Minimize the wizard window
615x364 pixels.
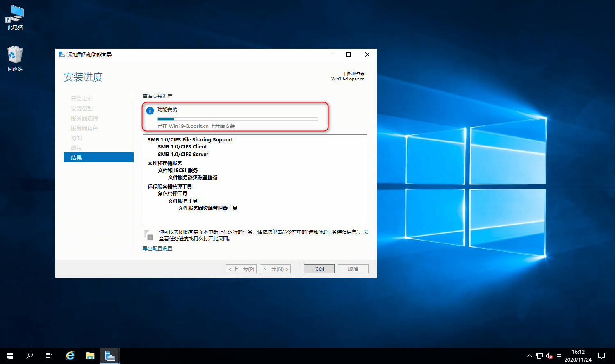[x=330, y=55]
